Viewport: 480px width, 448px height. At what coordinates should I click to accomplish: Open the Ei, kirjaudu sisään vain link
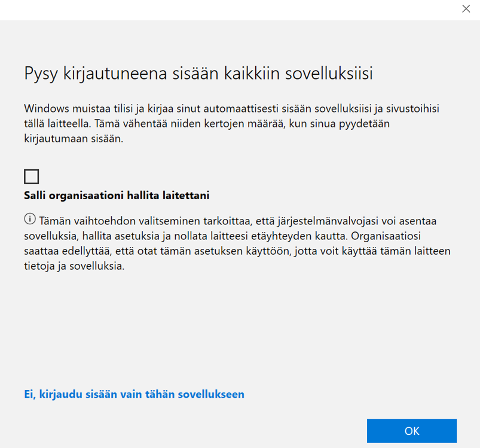pyautogui.click(x=134, y=394)
